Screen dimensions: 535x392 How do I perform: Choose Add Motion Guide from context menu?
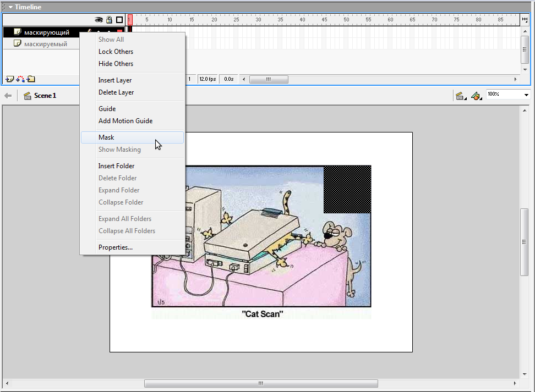[125, 121]
